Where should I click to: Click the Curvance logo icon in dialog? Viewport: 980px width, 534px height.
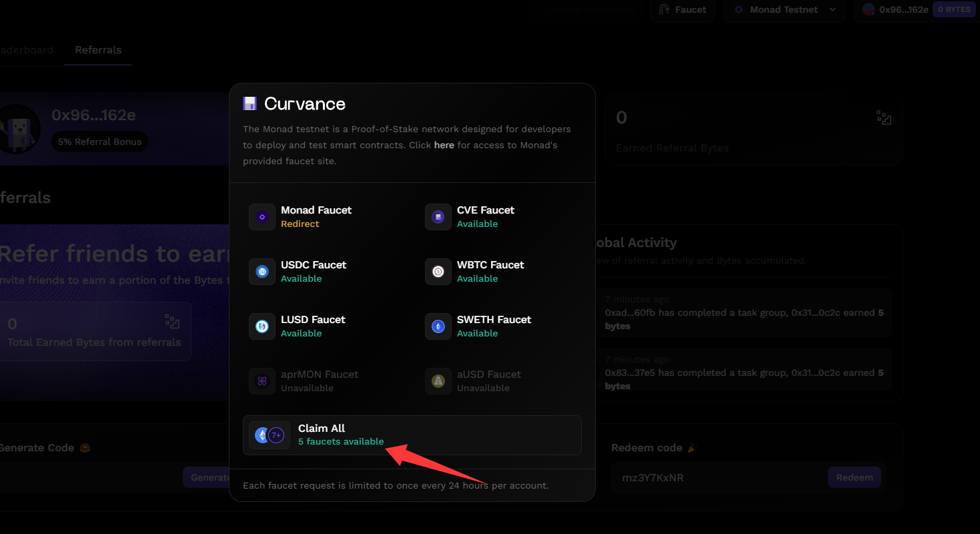tap(250, 103)
